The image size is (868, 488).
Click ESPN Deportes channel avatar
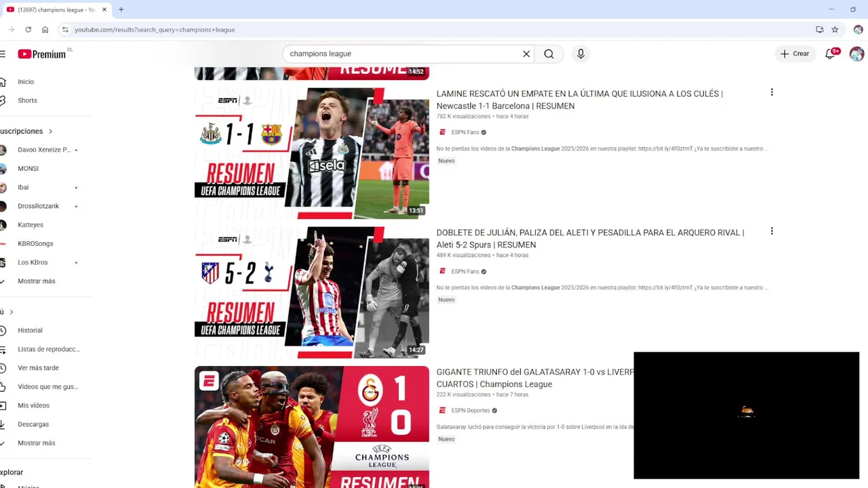click(x=443, y=411)
